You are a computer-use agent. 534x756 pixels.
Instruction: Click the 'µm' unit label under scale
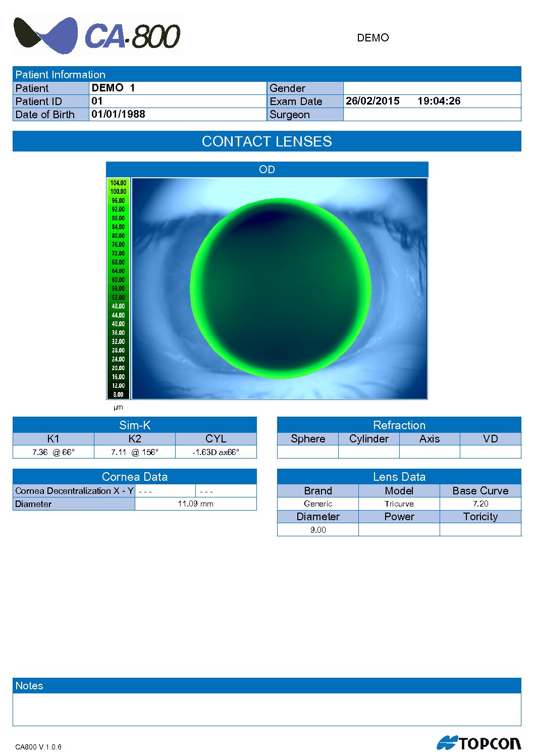pyautogui.click(x=118, y=408)
